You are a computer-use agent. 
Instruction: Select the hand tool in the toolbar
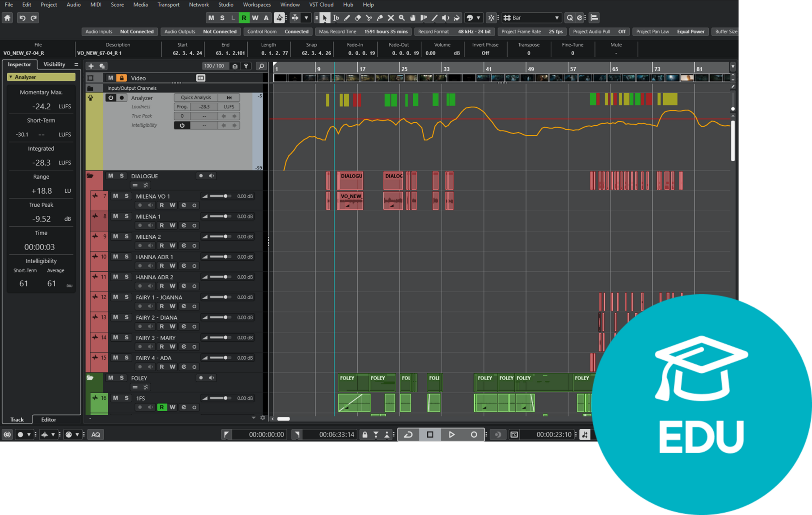click(x=413, y=18)
